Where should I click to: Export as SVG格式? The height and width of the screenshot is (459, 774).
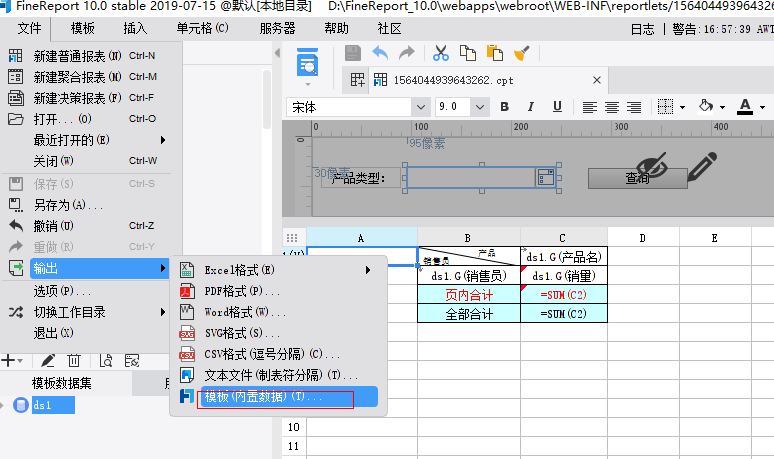tap(276, 333)
